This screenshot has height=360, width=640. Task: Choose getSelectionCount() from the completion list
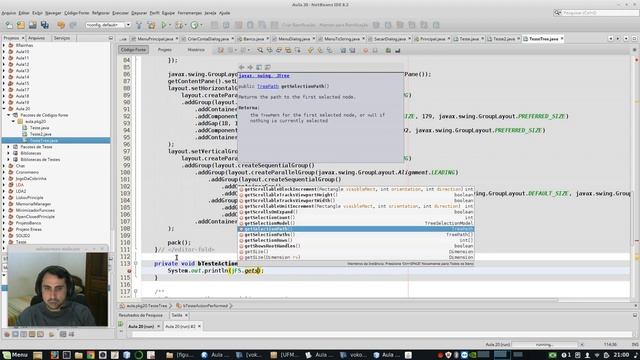(356, 218)
